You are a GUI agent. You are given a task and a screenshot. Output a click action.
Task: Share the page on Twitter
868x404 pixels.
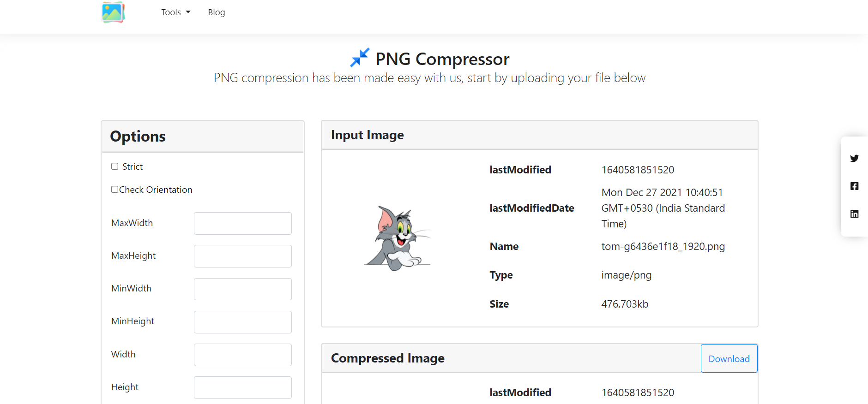(x=854, y=159)
